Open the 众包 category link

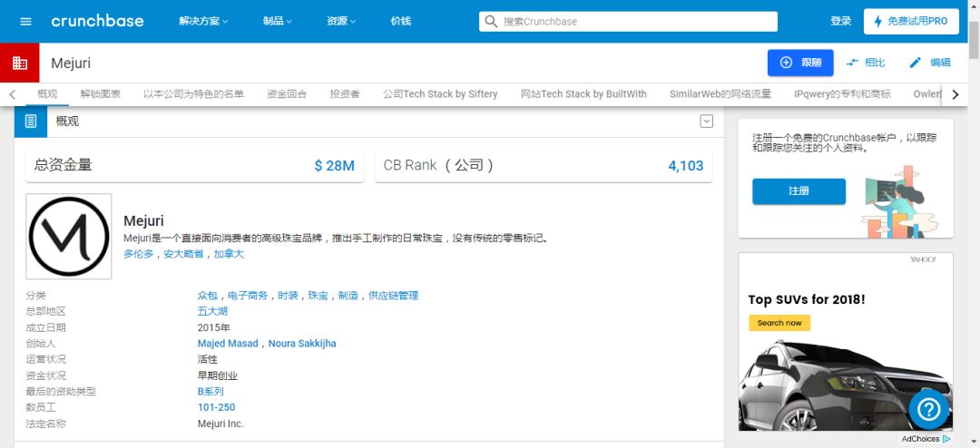click(208, 296)
